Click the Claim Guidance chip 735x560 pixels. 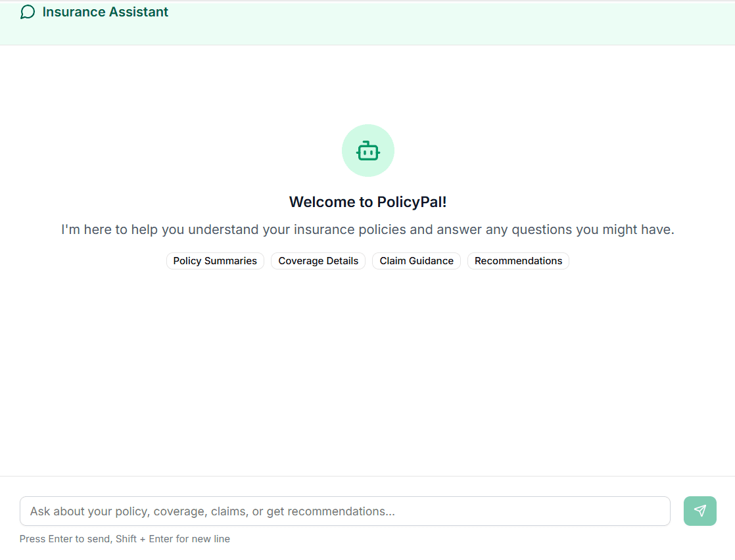tap(416, 261)
